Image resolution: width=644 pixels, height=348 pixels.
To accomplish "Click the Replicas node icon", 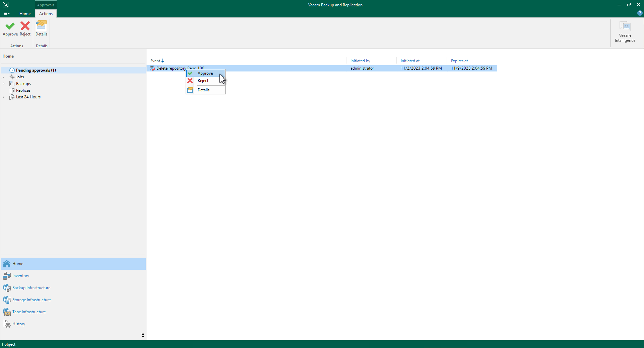I will (x=12, y=90).
